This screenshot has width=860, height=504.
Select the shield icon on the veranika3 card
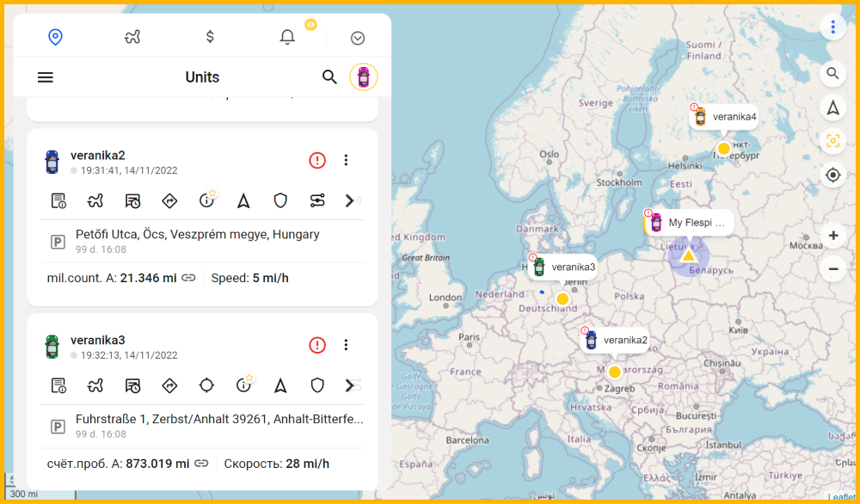pos(316,385)
